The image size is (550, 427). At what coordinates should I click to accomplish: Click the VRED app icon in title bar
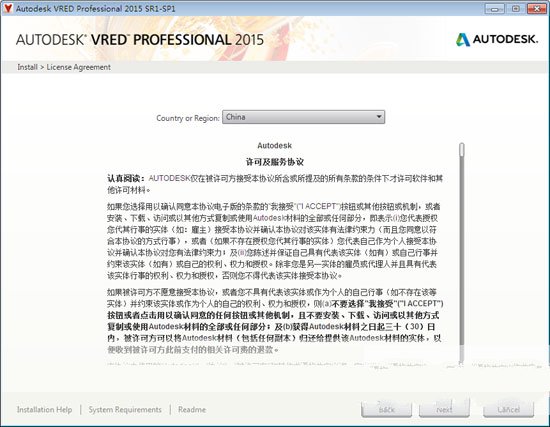tap(8, 8)
